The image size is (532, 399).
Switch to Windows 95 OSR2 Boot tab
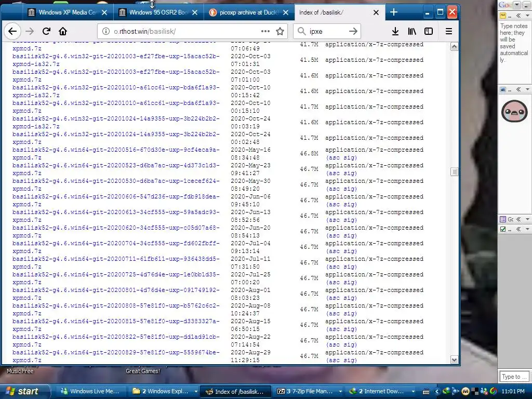158,12
